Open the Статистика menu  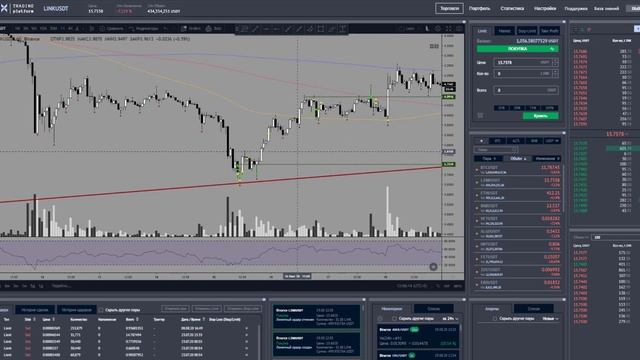512,9
